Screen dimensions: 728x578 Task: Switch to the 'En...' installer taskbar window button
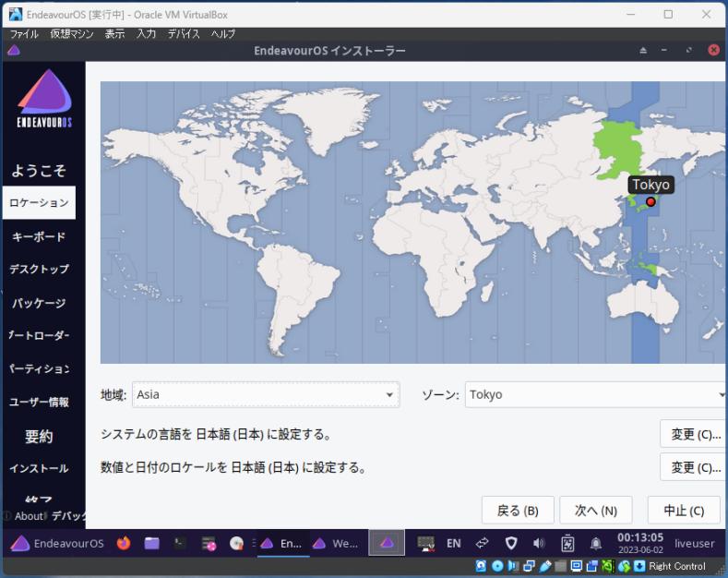coord(281,543)
